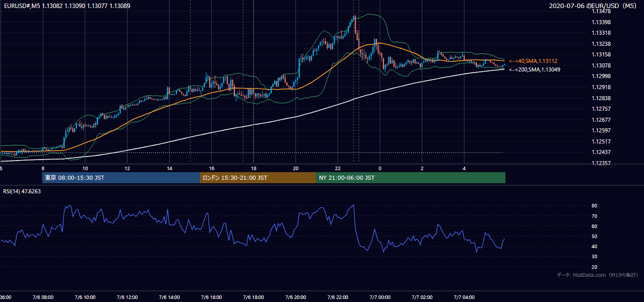Click price axis value 1.12918

[x=601, y=87]
